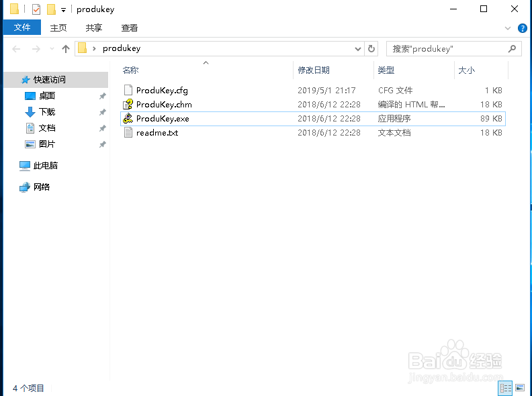Go back with the Back arrow
Viewport: 532px width, 396px height.
coord(16,49)
